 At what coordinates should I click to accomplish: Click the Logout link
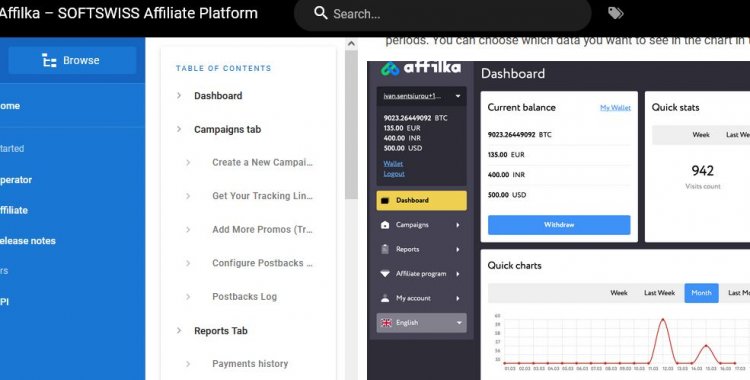[x=394, y=174]
